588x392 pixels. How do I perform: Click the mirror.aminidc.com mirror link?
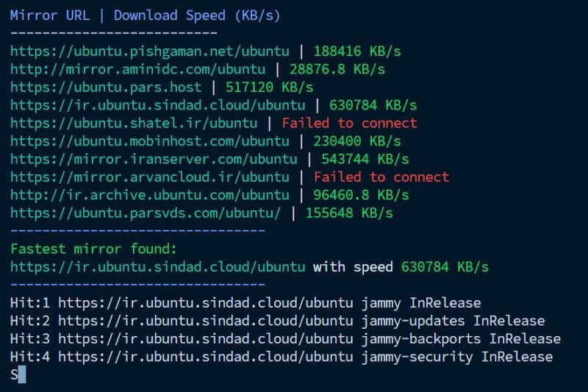[x=137, y=69]
